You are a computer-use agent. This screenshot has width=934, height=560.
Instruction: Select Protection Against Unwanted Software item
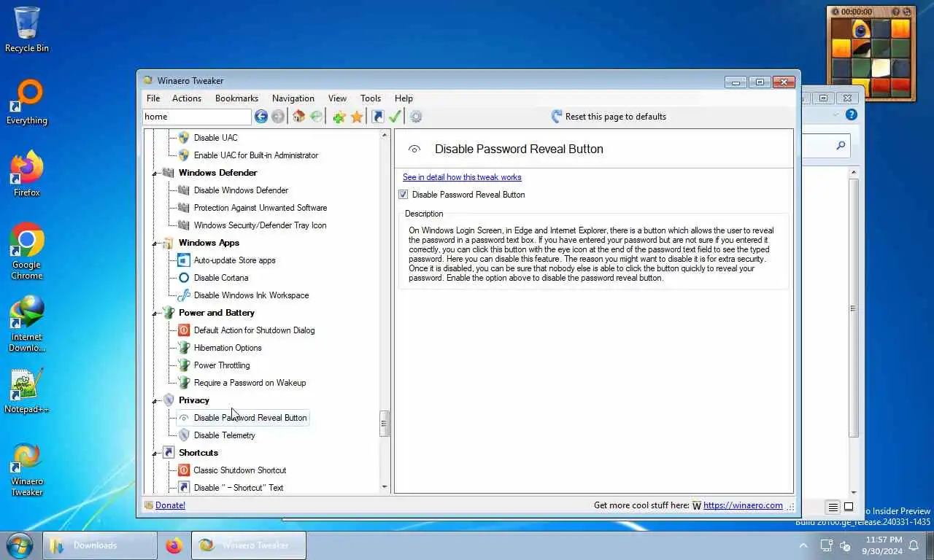pyautogui.click(x=260, y=208)
